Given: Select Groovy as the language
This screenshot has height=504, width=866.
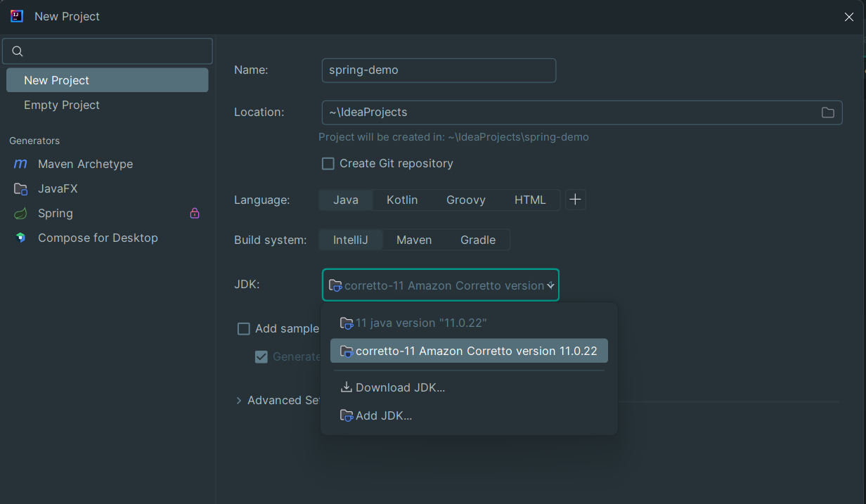Looking at the screenshot, I should (466, 200).
